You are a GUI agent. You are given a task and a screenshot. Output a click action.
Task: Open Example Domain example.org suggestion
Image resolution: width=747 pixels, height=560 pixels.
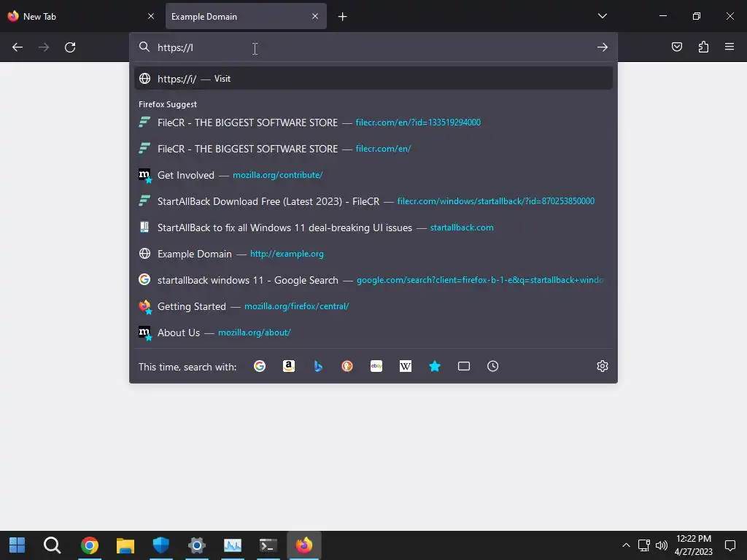373,254
